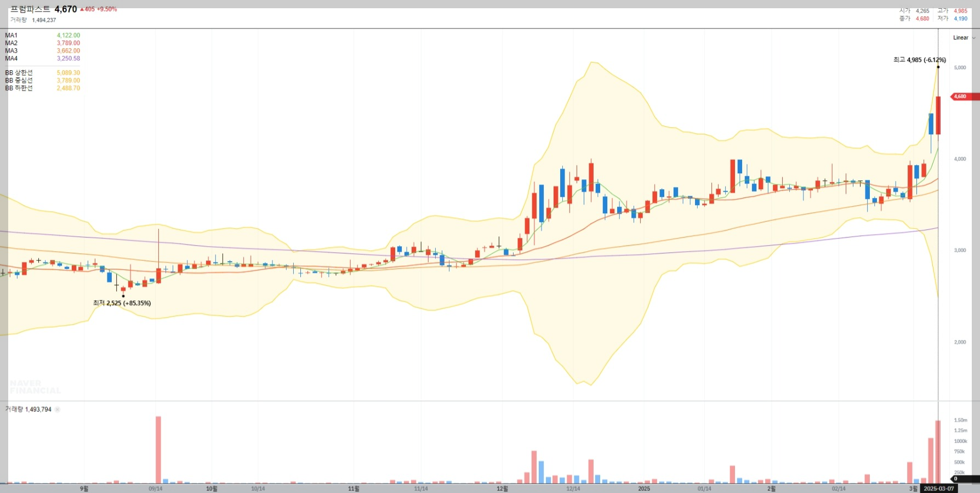Close the 거래량 volume indicator panel
The image size is (980, 493).
click(x=58, y=410)
